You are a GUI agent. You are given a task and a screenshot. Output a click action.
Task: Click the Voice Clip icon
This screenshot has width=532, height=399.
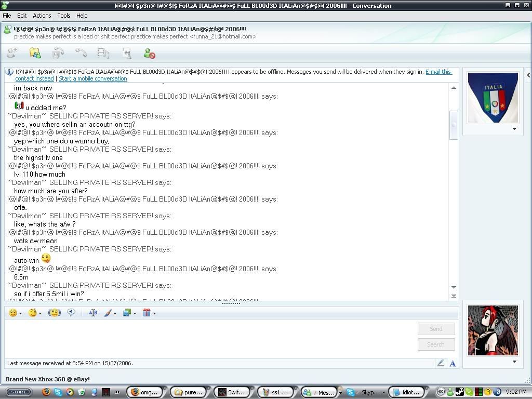pos(71,313)
